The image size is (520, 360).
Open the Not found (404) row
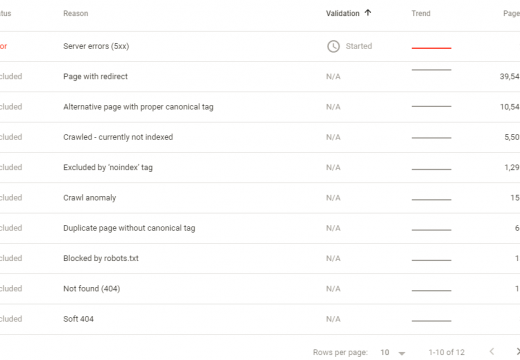coord(260,289)
